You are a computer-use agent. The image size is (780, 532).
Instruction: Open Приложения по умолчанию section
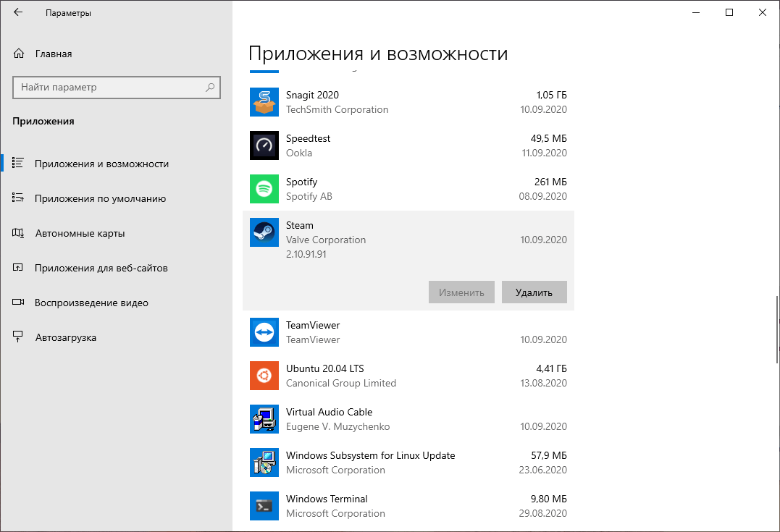(x=117, y=198)
